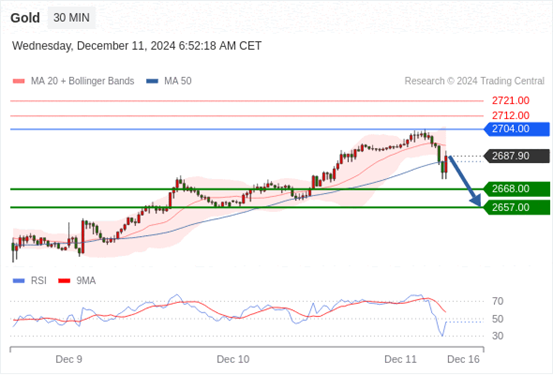Select the 2668.00 green support label
The height and width of the screenshot is (375, 553).
[x=517, y=189]
